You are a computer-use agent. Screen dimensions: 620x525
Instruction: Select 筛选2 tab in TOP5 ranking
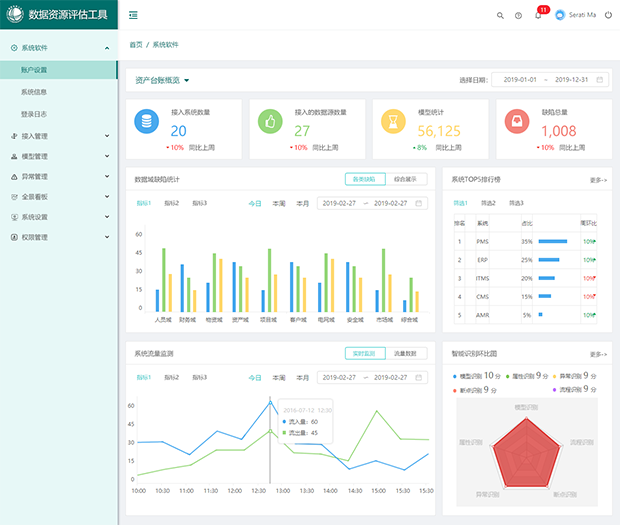tap(488, 203)
